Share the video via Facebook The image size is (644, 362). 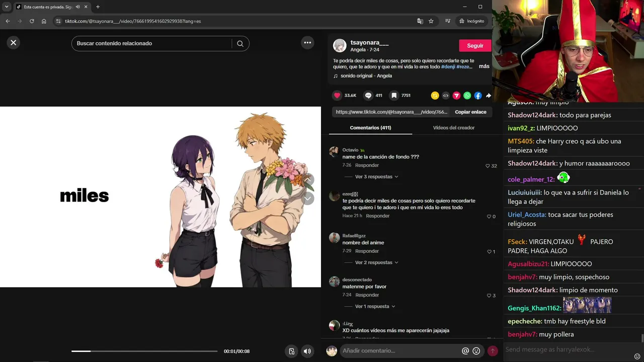[x=478, y=96]
